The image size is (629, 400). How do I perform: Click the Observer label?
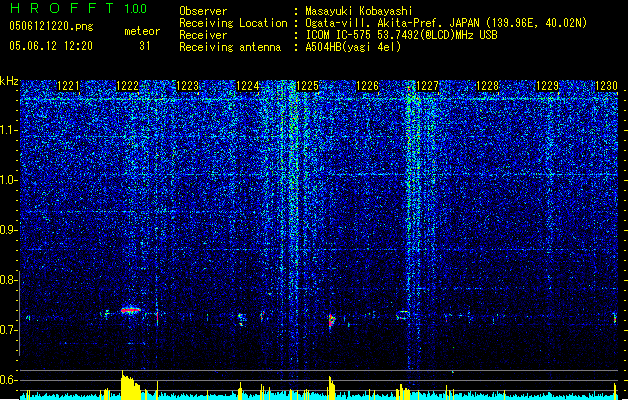point(203,11)
